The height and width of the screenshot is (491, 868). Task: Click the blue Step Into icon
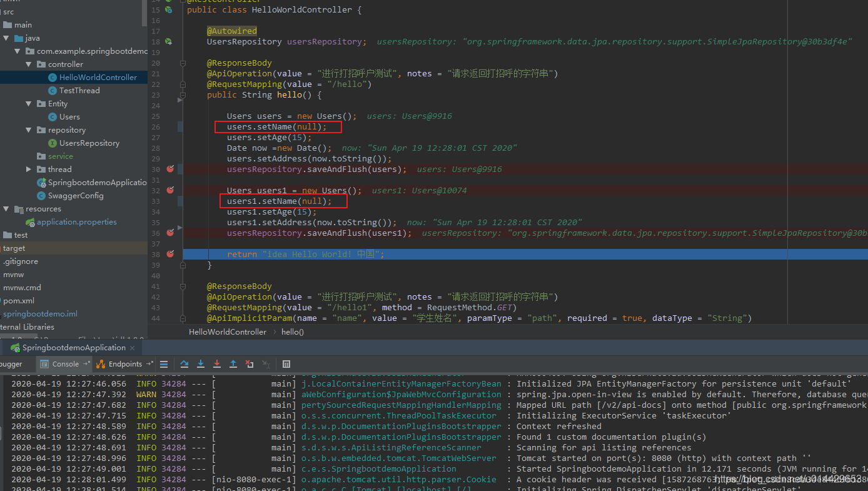coord(201,363)
